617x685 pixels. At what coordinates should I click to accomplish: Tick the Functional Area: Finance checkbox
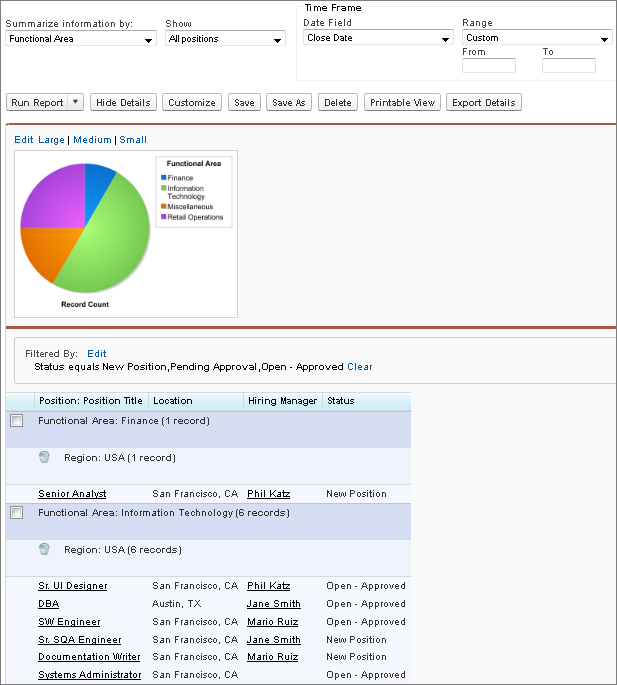17,421
